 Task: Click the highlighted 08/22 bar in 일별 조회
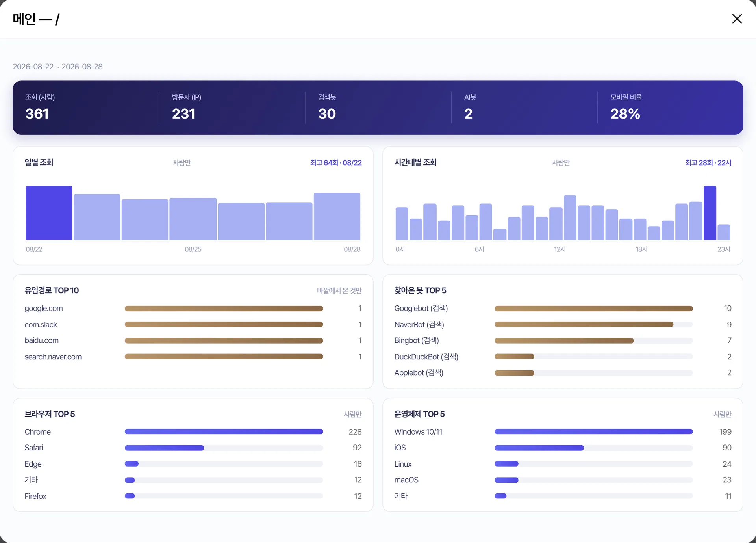[49, 213]
